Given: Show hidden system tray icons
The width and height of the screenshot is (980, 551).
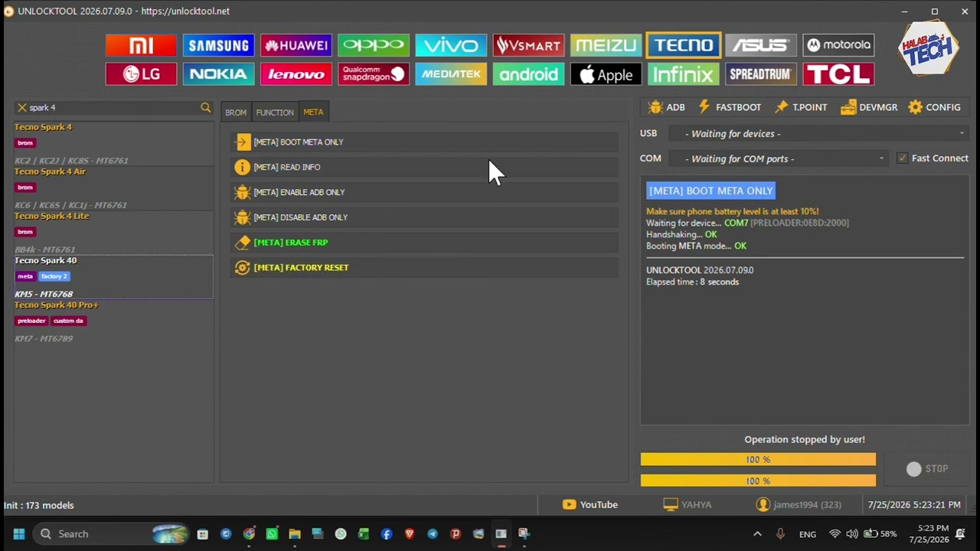Looking at the screenshot, I should tap(757, 534).
